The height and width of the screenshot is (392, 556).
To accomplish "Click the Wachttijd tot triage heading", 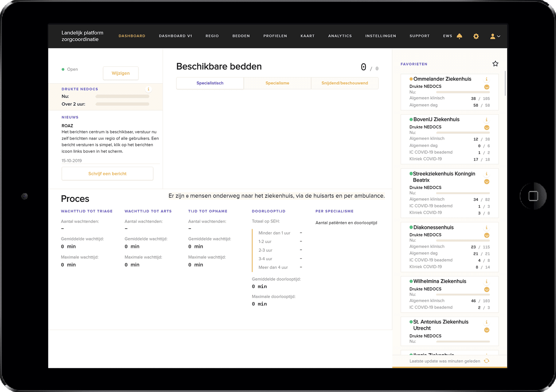I will click(x=87, y=211).
